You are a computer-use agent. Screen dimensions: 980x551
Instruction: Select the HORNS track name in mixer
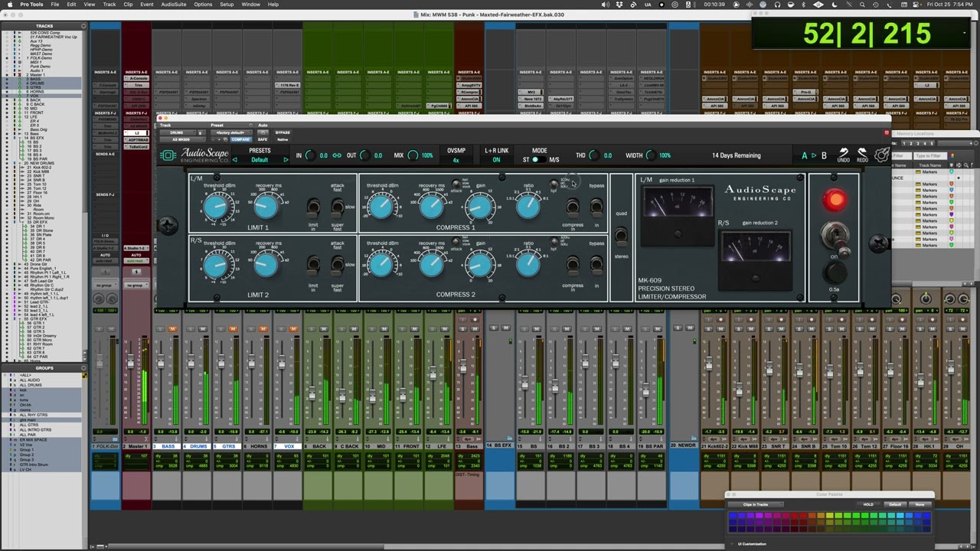(x=258, y=446)
